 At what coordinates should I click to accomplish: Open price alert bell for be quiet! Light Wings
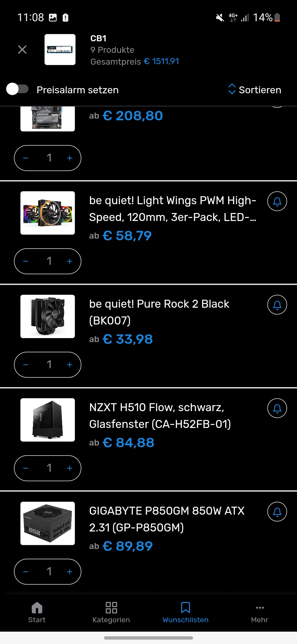click(x=277, y=201)
